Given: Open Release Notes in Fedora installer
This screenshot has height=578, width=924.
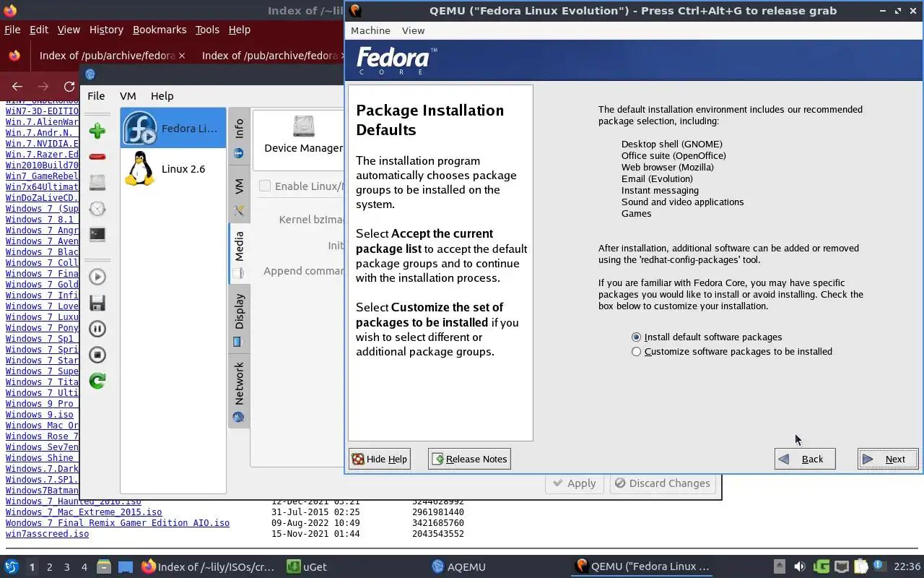Looking at the screenshot, I should click(469, 459).
